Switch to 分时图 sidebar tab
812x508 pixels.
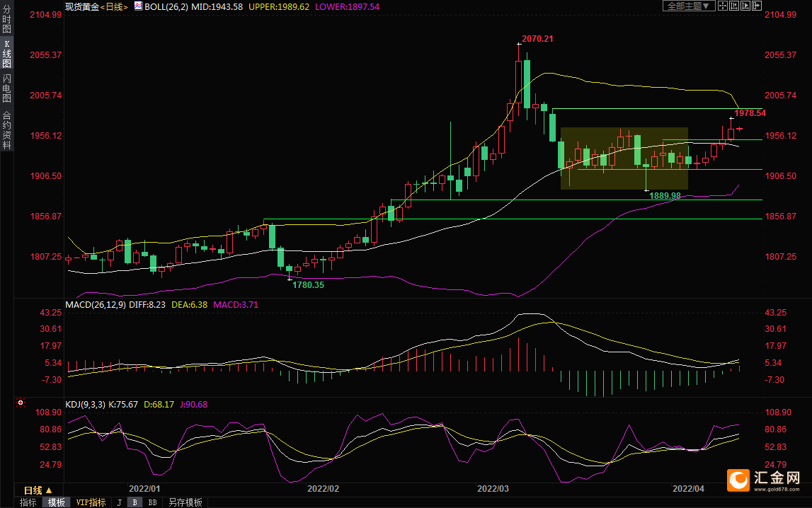coord(7,19)
